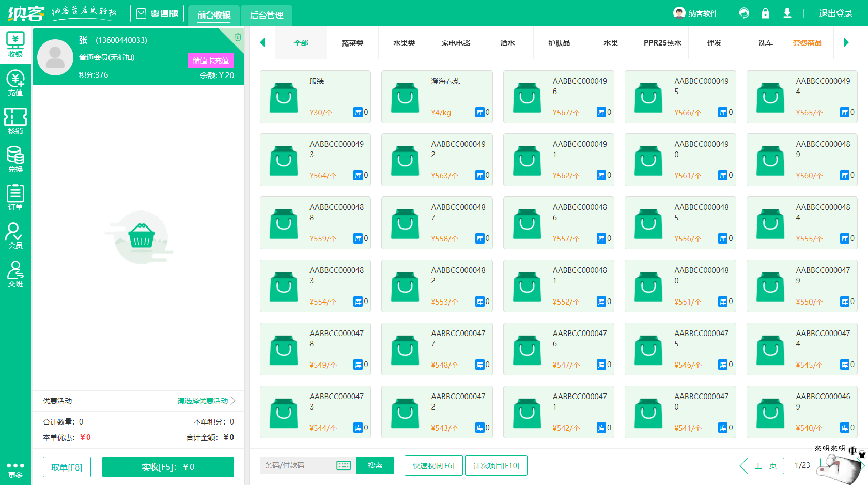Click the 兑换 exchange icon
This screenshot has width=868, height=485.
click(16, 159)
